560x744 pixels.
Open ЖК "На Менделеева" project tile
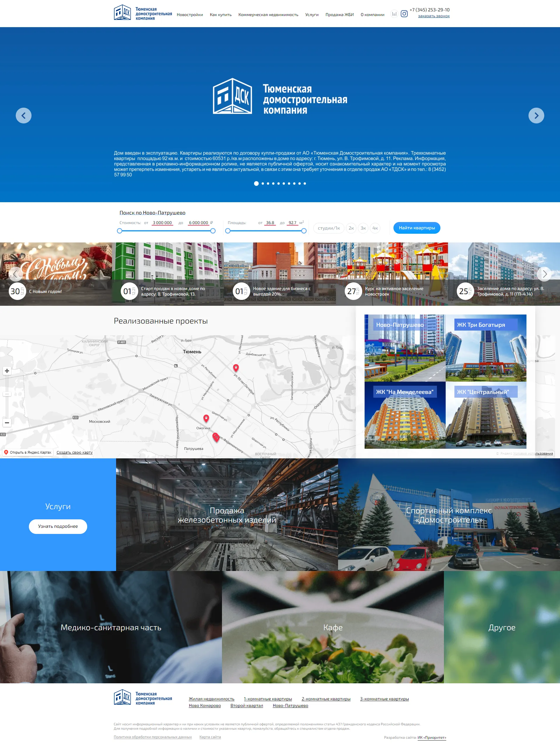pos(405,415)
